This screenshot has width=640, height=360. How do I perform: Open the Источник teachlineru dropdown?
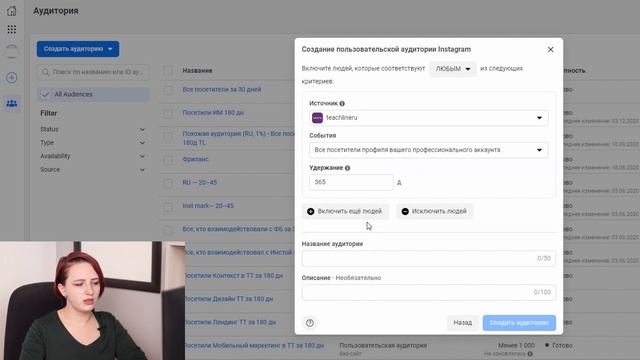coord(429,118)
